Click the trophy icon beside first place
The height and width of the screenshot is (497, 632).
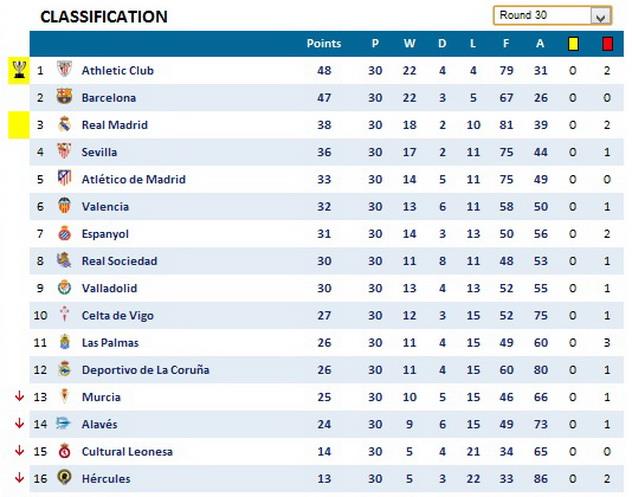(x=19, y=70)
